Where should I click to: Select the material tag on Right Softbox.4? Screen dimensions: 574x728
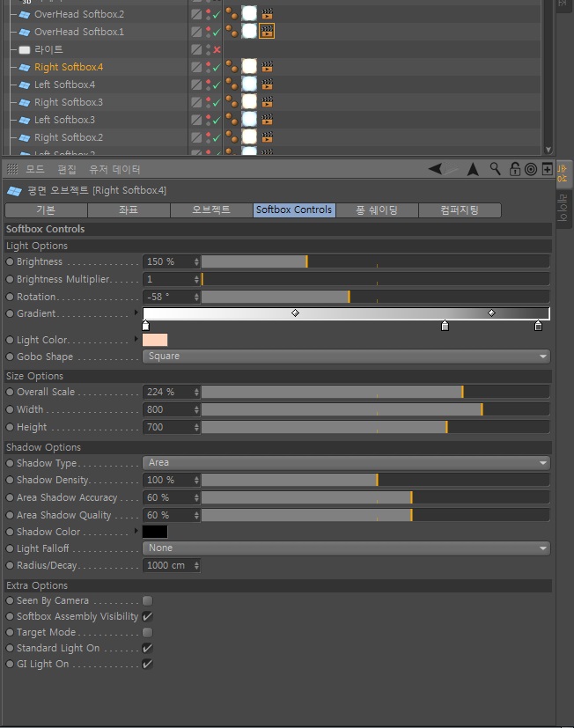pyautogui.click(x=249, y=66)
